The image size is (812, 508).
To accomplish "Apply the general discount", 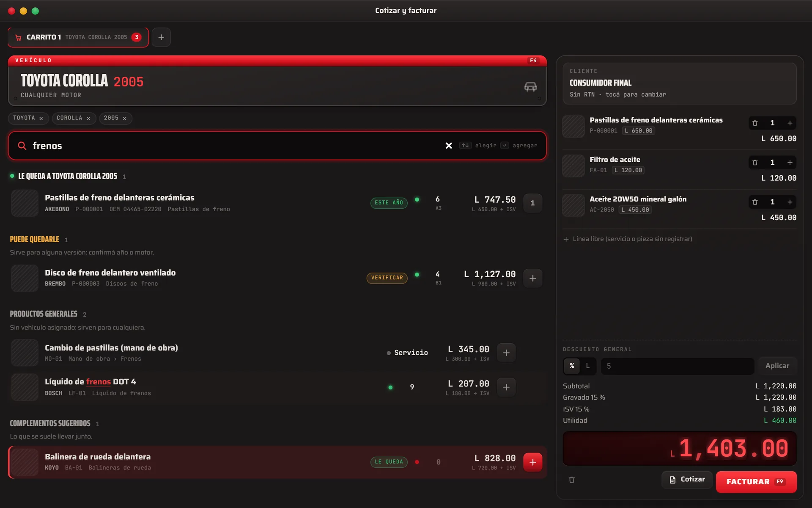I will pos(777,366).
